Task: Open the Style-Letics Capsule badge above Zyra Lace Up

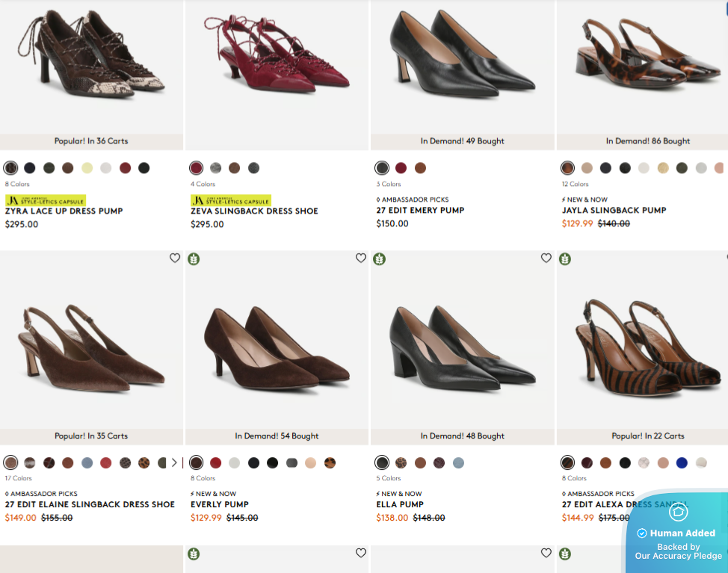Action: tap(46, 200)
